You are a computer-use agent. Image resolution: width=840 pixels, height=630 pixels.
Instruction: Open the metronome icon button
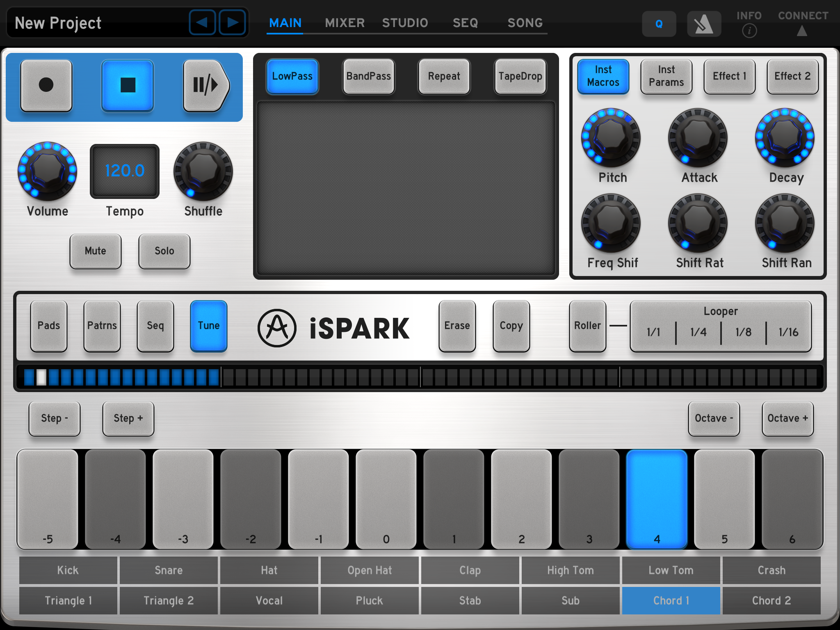[704, 24]
